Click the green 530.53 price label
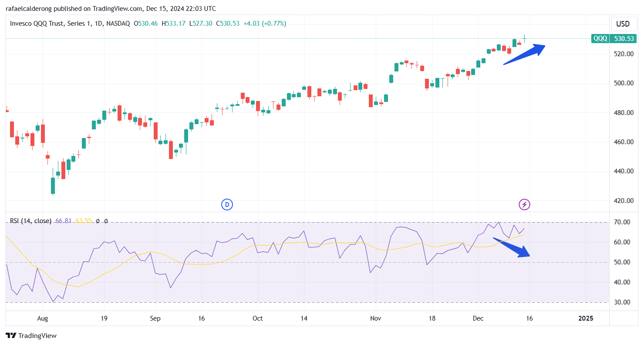Screen dimensions: 644x345 click(623, 38)
